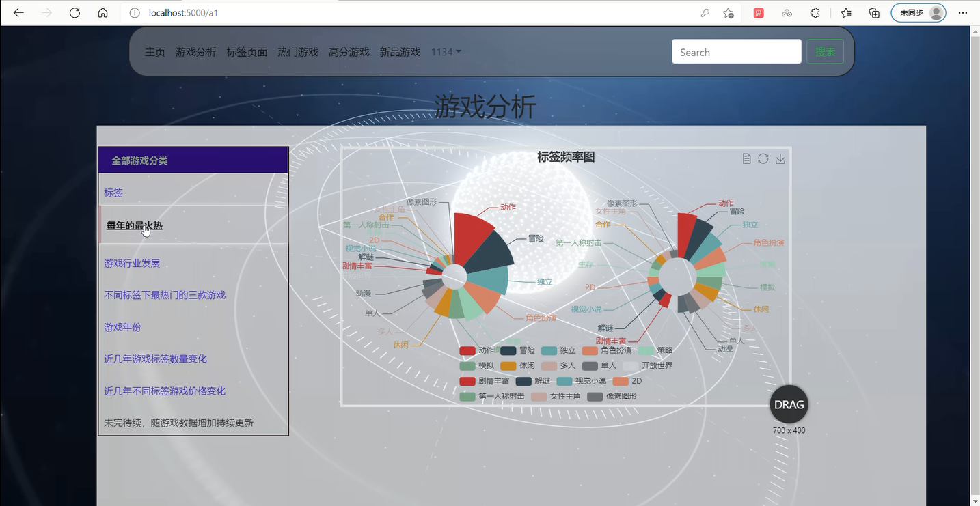Click the red 动作 slice in left pie
980x506 pixels.
(472, 236)
